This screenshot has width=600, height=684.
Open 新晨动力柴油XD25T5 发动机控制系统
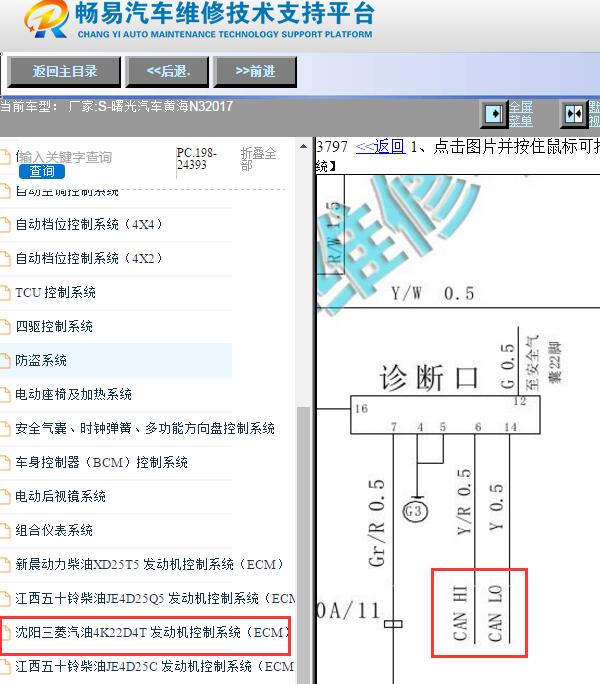click(x=150, y=565)
